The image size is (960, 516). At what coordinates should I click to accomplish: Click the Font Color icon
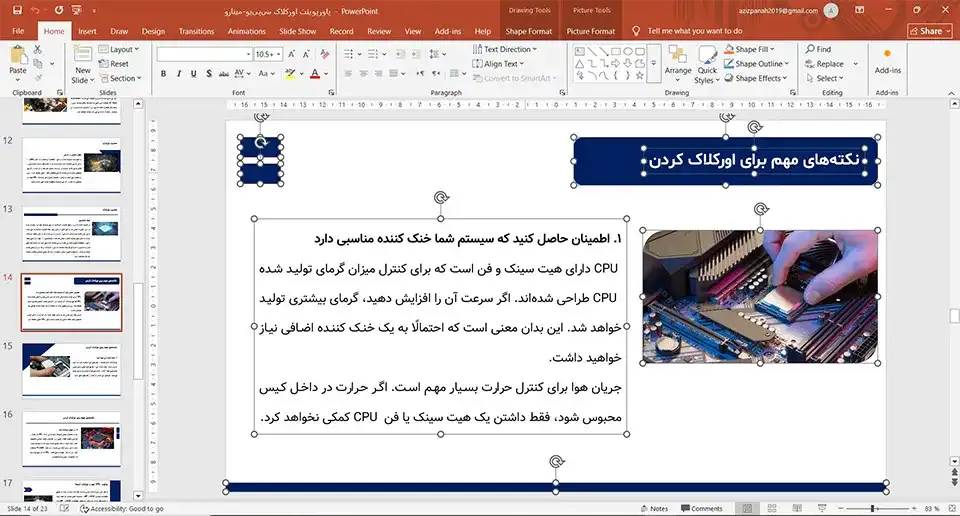pyautogui.click(x=315, y=73)
